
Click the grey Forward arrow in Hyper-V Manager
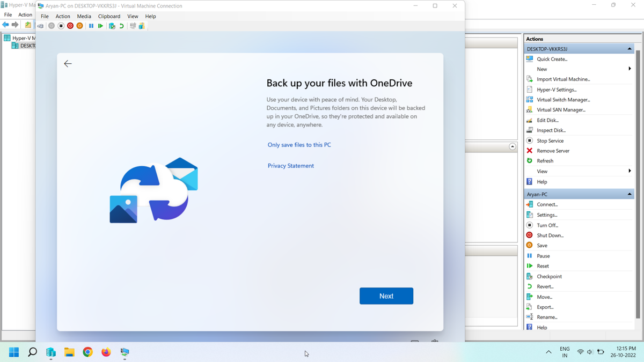15,25
